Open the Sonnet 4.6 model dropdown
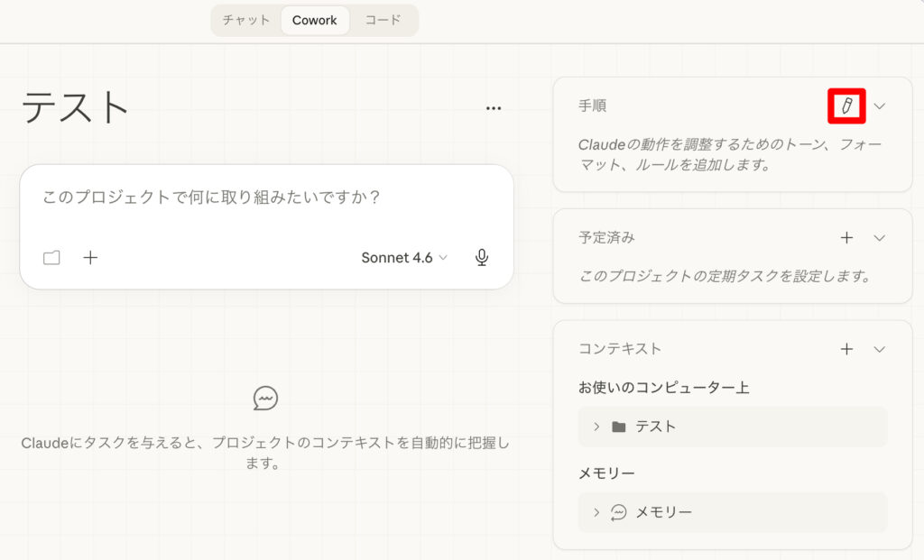The image size is (924, 560). 404,258
